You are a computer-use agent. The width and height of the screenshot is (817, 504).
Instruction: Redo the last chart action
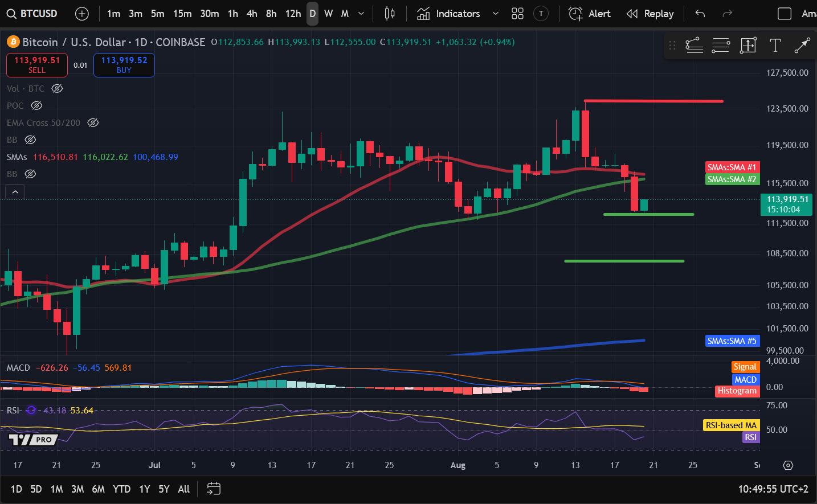727,14
